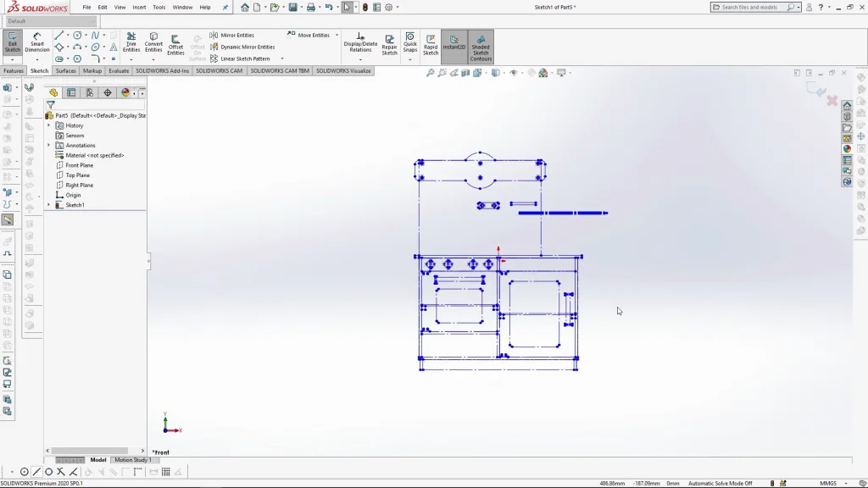Toggle Shaded Sketch Contours

pos(481,47)
